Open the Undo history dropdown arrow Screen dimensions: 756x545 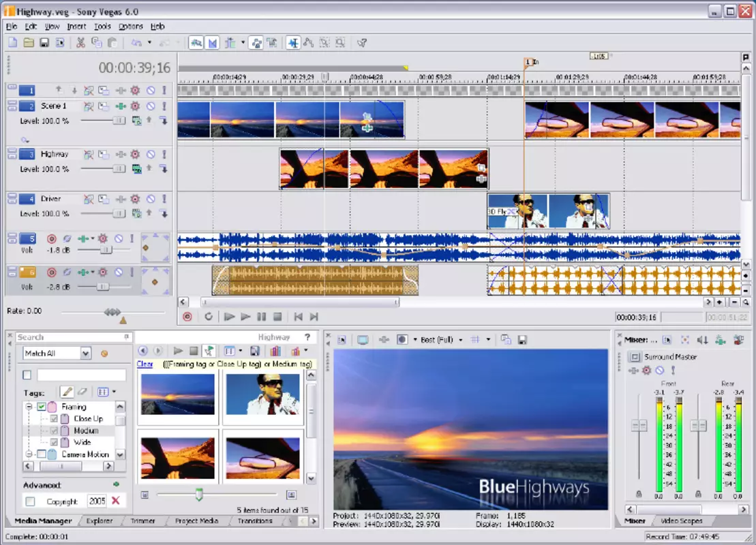[149, 43]
